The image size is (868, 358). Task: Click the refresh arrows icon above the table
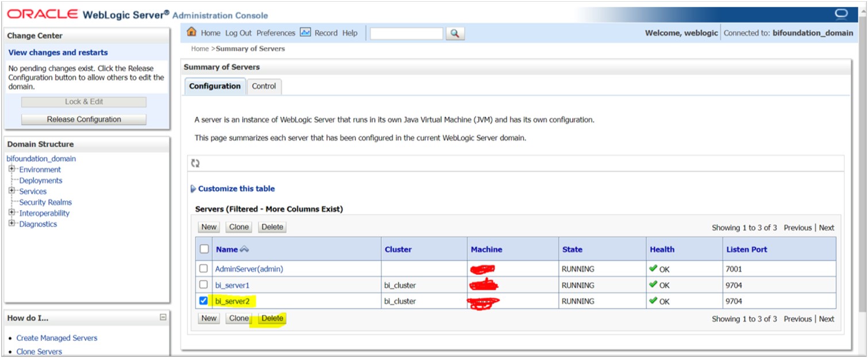tap(195, 163)
